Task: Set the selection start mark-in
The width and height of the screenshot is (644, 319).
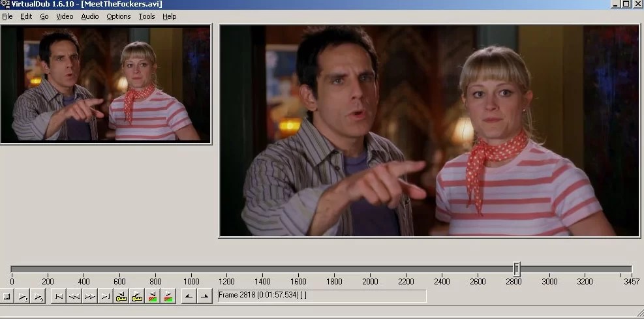Action: pos(189,296)
